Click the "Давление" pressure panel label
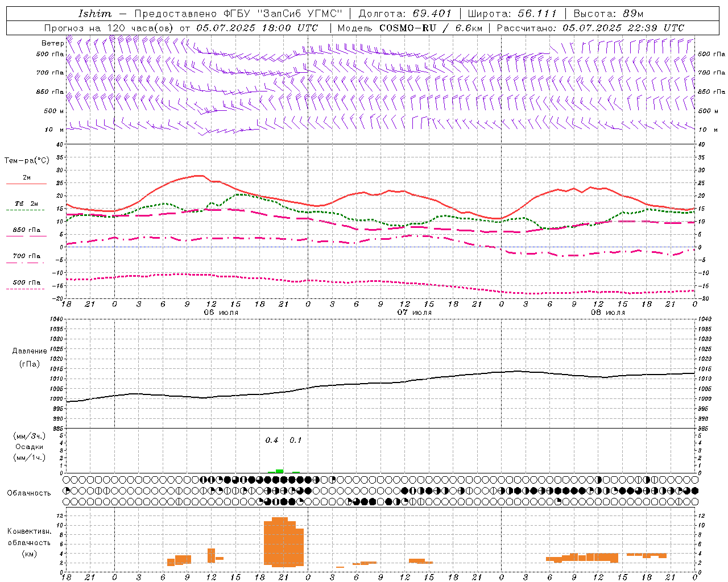Viewport: 728px width, 582px height. pos(30,351)
